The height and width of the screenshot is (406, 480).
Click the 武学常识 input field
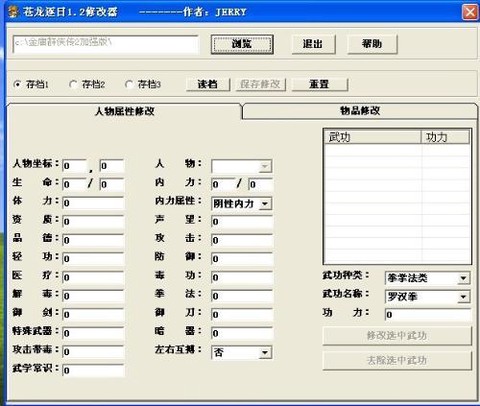[x=93, y=371]
